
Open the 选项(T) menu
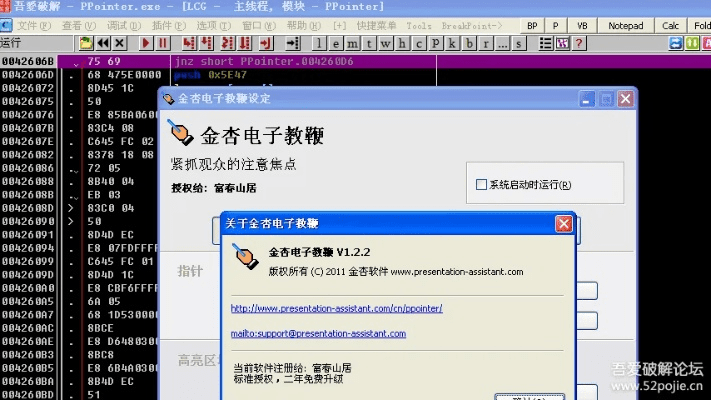(213, 26)
